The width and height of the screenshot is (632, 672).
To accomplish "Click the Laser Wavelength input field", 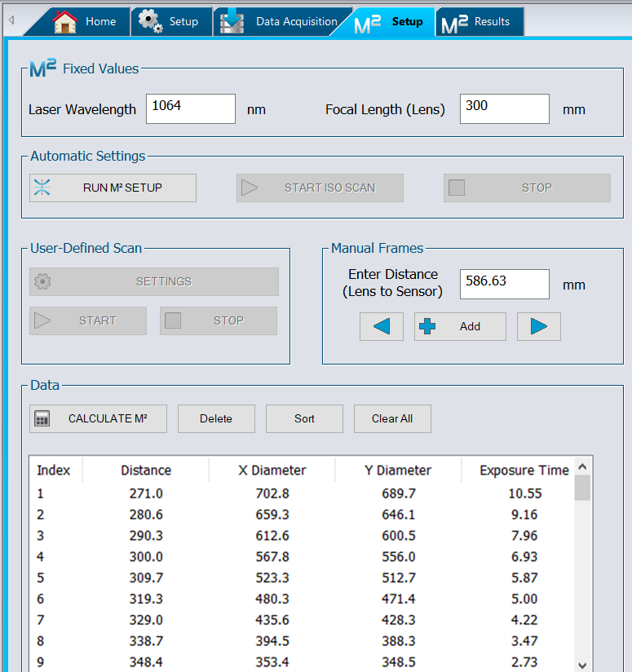I will point(191,108).
